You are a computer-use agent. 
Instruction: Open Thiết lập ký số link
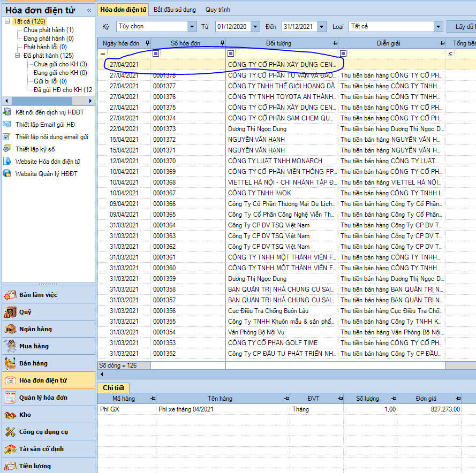(x=35, y=149)
